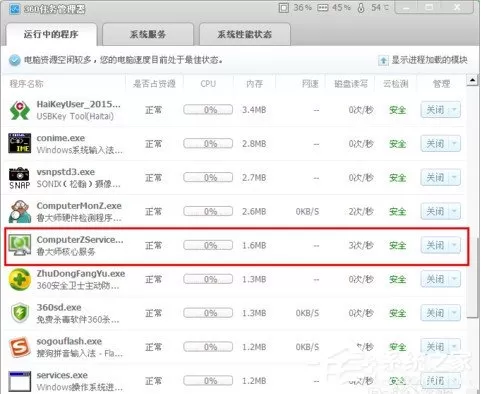Open the 系统服务 tab
481x394 pixels.
[x=148, y=34]
